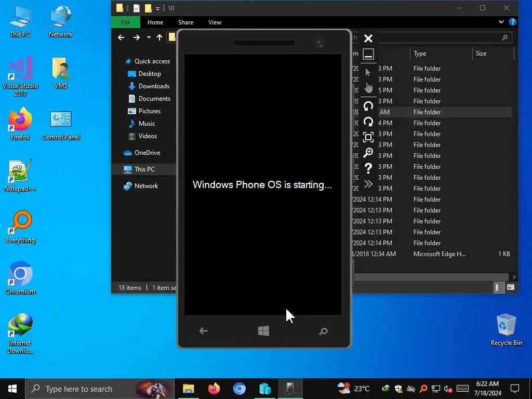Viewport: 532px width, 399px height.
Task: Tap the phone's Back arrow button
Action: 203,331
